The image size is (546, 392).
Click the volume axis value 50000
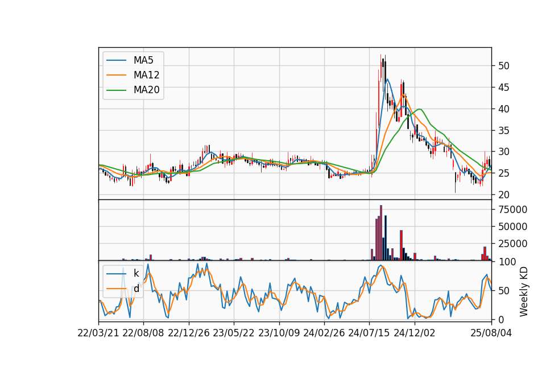(512, 227)
